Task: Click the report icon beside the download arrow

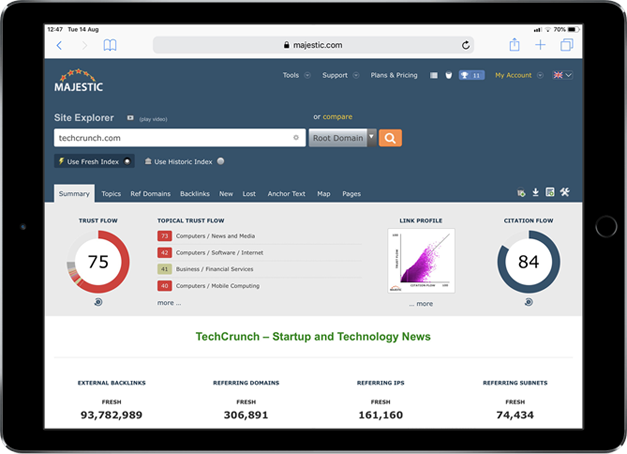Action: coord(550,192)
